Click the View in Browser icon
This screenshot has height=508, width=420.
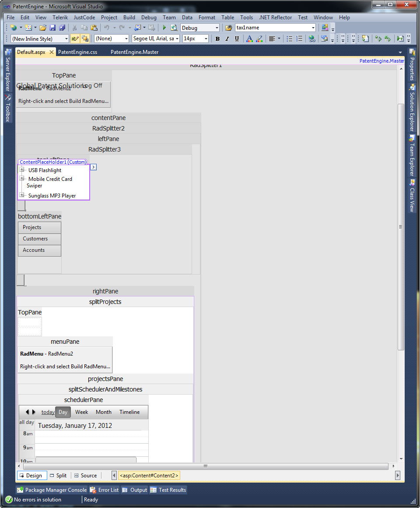[x=174, y=28]
